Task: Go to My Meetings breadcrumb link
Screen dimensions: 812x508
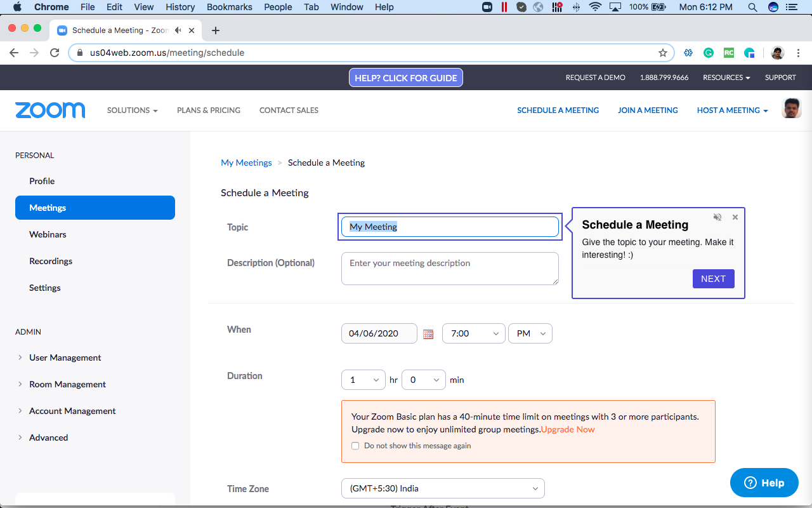Action: tap(246, 163)
